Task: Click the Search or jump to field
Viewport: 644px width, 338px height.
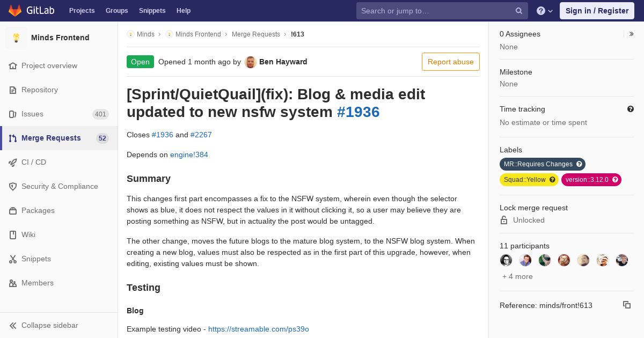Action: coord(442,11)
